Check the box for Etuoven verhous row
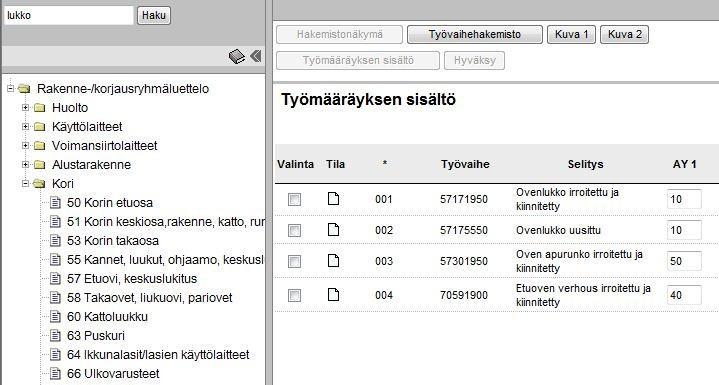 pos(294,295)
